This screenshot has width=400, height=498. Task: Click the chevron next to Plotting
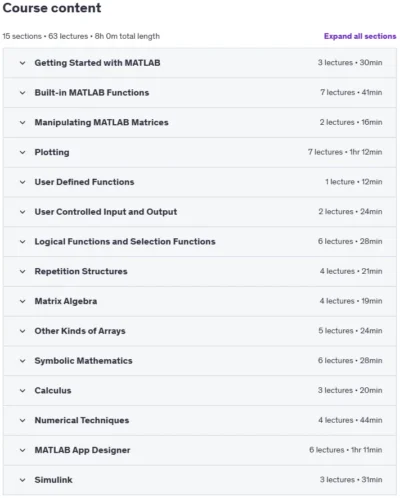(22, 152)
